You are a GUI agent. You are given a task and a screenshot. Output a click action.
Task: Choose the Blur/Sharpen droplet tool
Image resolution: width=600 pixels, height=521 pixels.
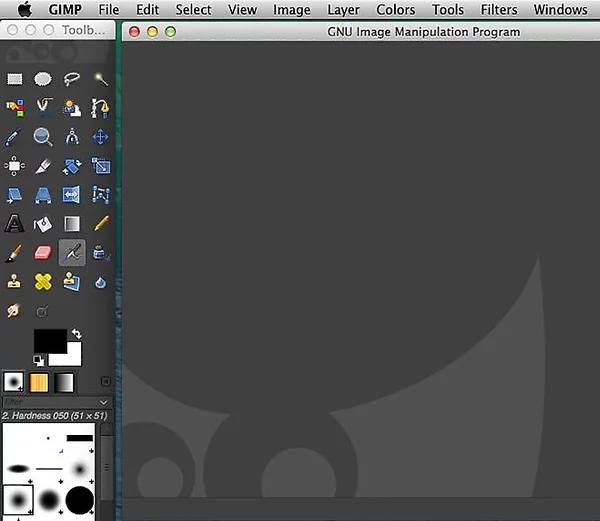tap(101, 283)
